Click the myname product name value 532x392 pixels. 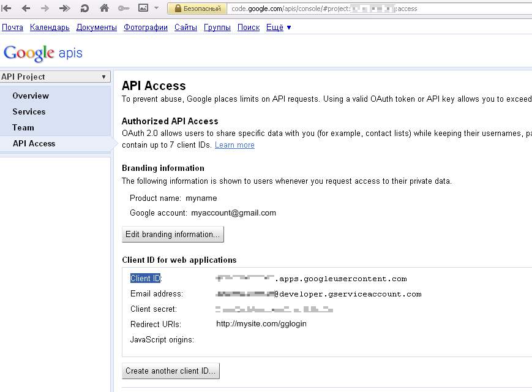tap(201, 198)
